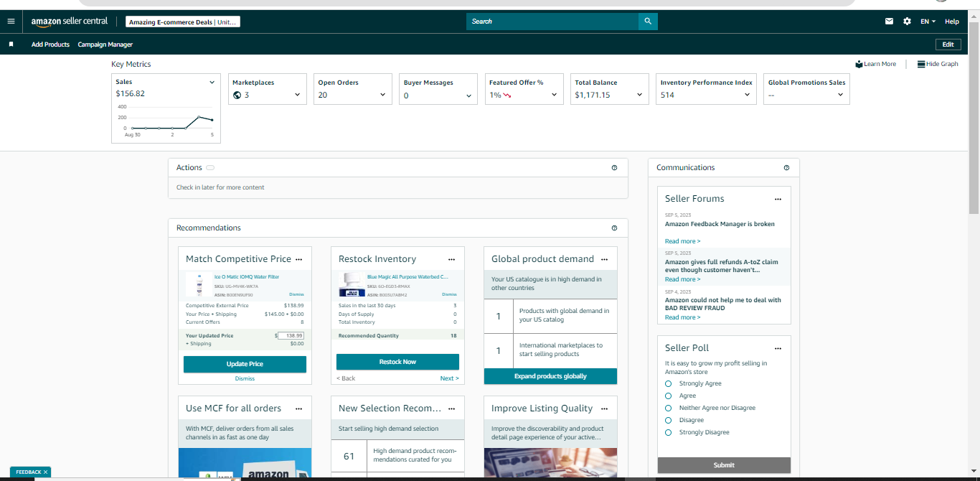
Task: Open the Actions help question icon
Action: 614,167
